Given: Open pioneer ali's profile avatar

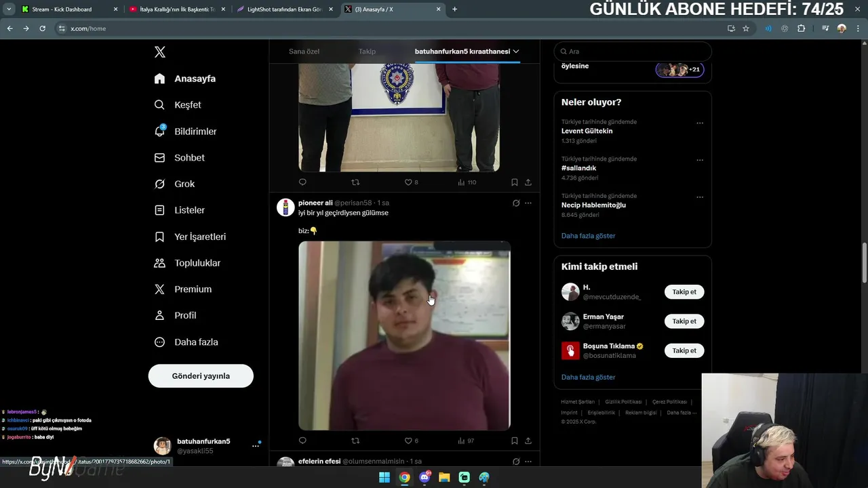Looking at the screenshot, I should 285,207.
